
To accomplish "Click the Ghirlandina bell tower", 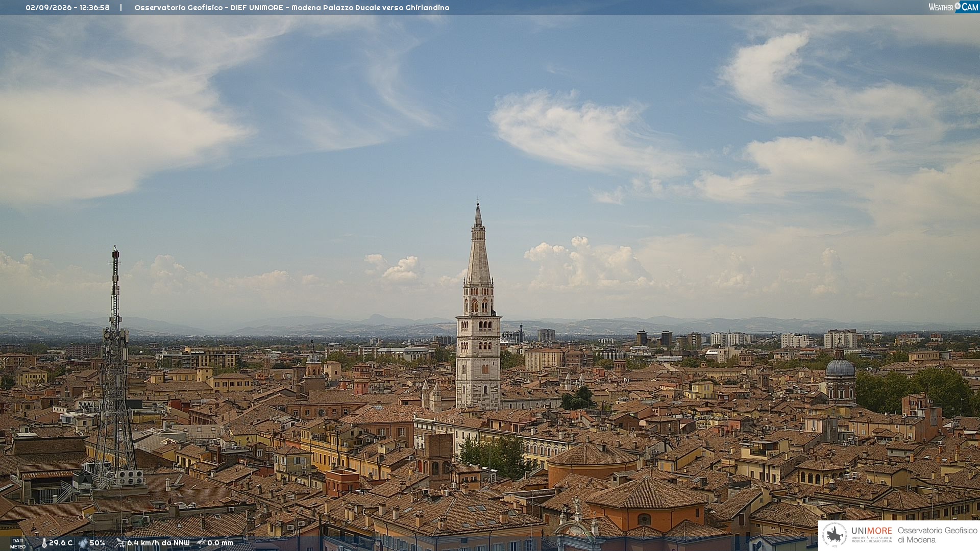I will point(478,306).
